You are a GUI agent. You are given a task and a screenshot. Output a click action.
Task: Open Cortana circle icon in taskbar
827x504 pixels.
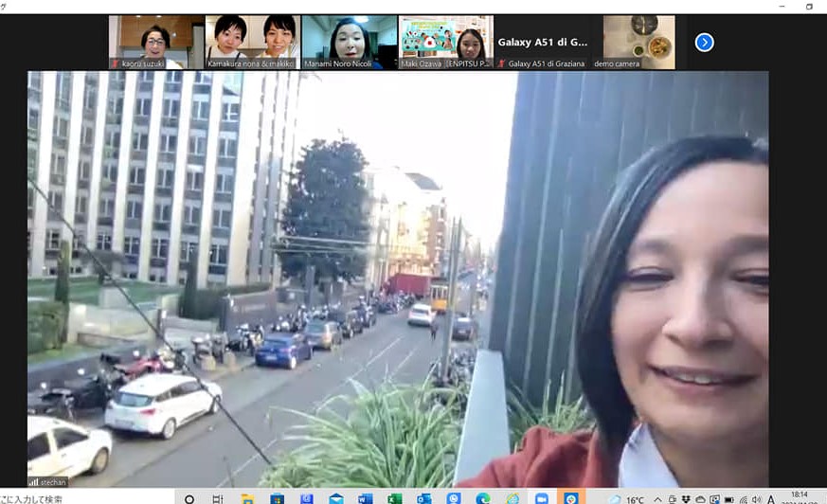tap(189, 498)
